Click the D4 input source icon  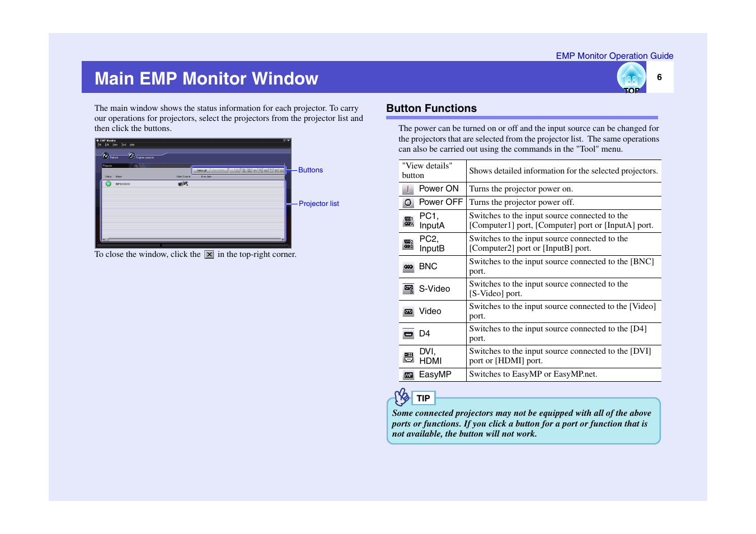pyautogui.click(x=408, y=334)
